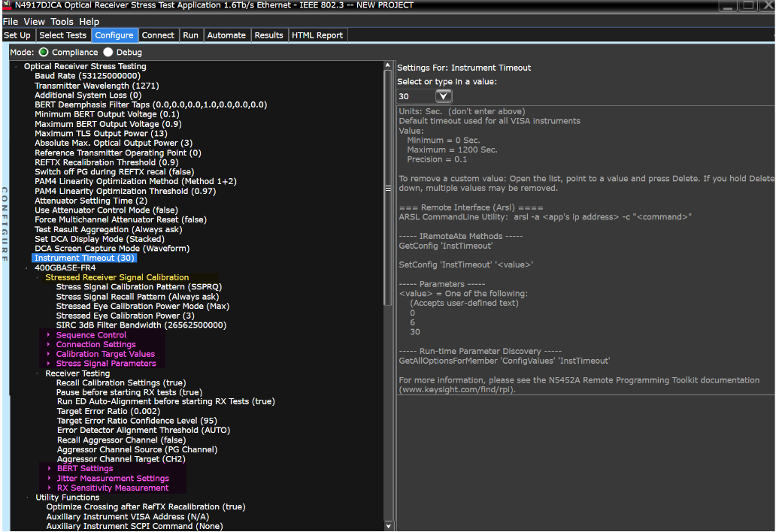Select Stress Signal Calibration Pattern (SSPRQ)
Viewport: 779px width, 532px height.
click(139, 287)
